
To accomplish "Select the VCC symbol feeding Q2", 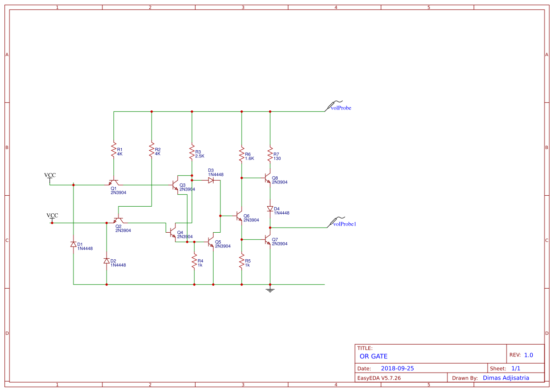I will [x=52, y=218].
